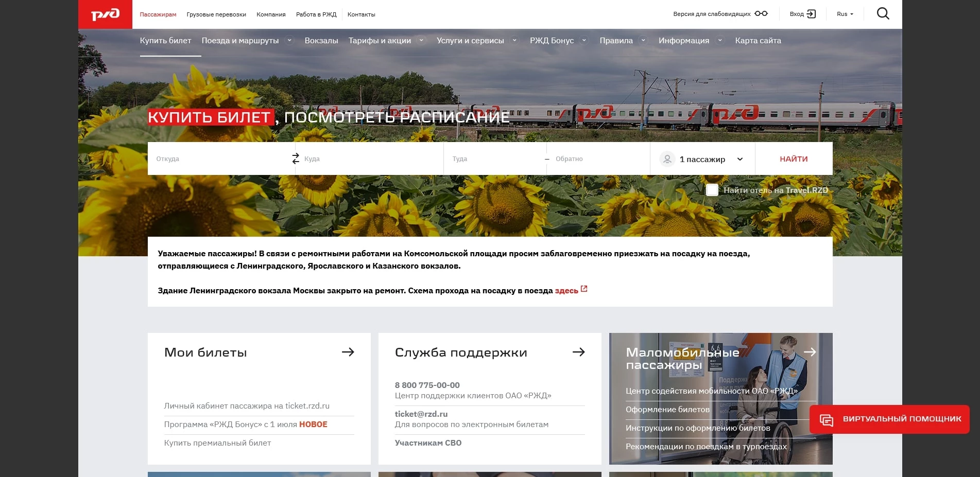Open the arrow on Мои билеты card

point(349,352)
